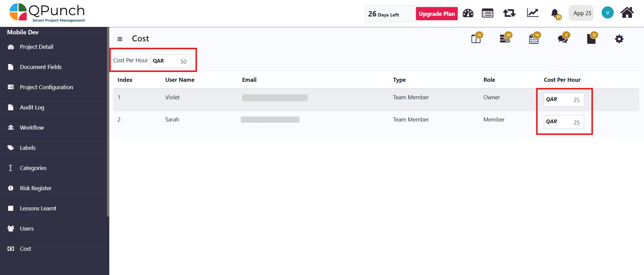Click the user avatar V
644x275 pixels.
607,13
